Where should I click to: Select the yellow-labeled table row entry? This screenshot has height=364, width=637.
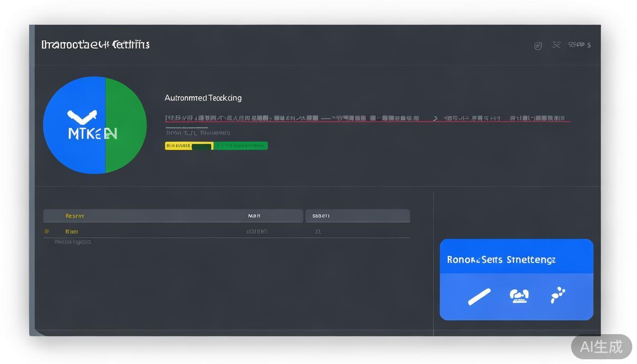pyautogui.click(x=72, y=232)
